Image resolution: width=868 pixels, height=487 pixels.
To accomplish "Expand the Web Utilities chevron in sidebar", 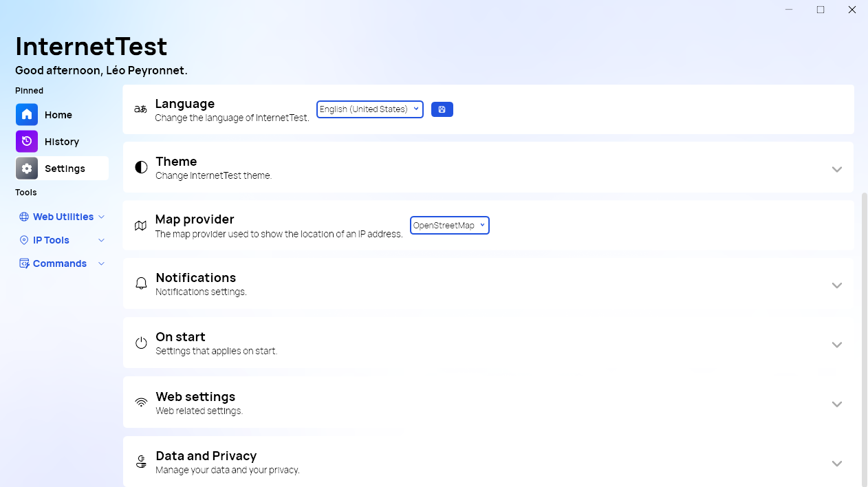I will (x=102, y=217).
